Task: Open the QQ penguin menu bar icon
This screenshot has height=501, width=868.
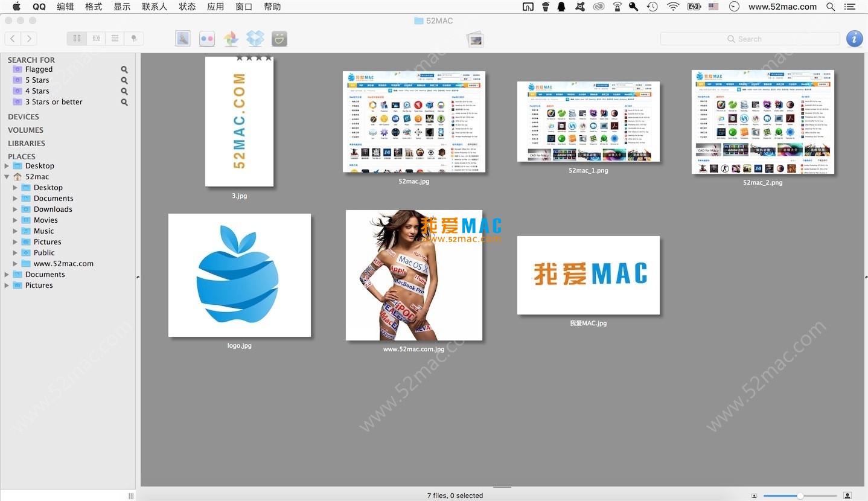Action: (562, 7)
